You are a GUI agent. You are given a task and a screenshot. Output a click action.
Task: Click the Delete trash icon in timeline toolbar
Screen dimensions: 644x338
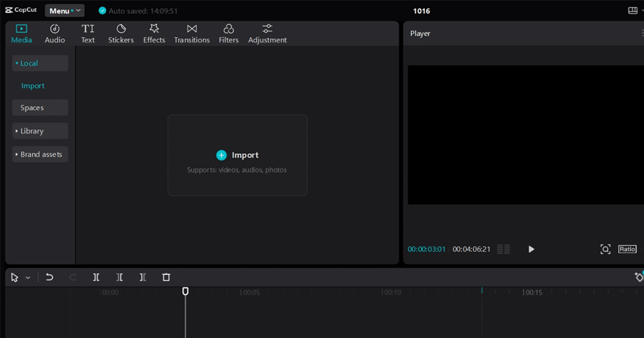click(166, 277)
